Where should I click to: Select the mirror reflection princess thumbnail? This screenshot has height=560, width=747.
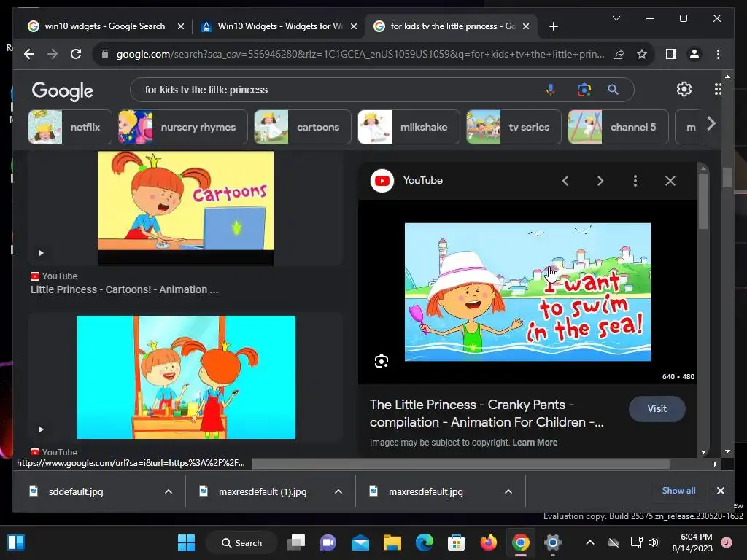pyautogui.click(x=186, y=377)
